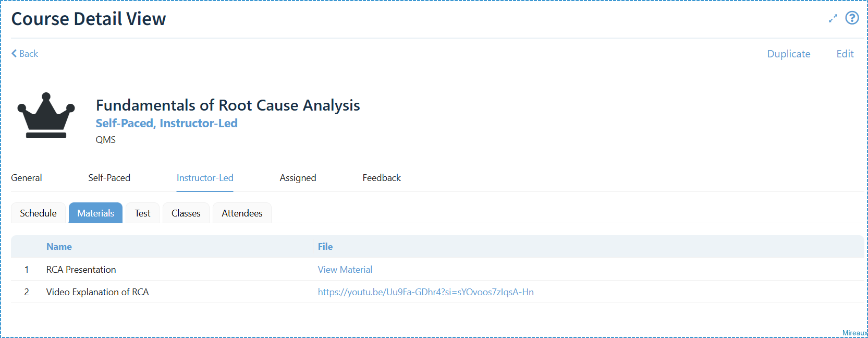The width and height of the screenshot is (868, 338).
Task: Select Video Explanation of RCA row name
Action: (97, 292)
